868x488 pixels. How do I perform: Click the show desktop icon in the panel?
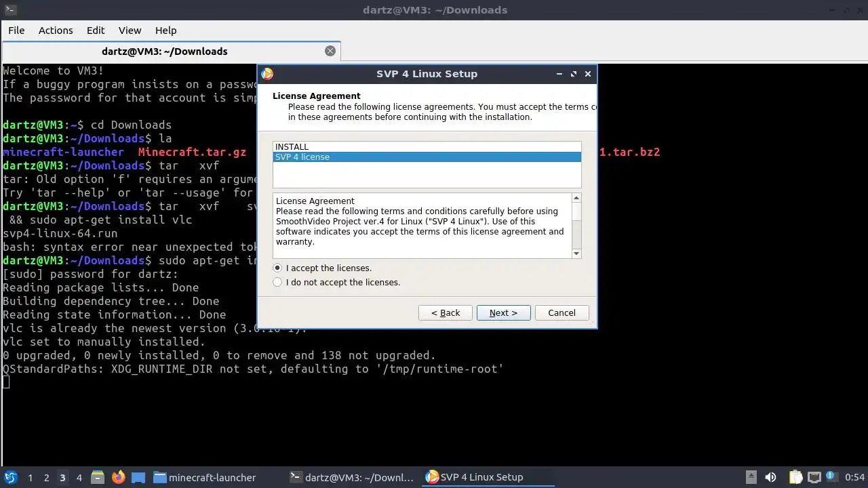pyautogui.click(x=138, y=477)
